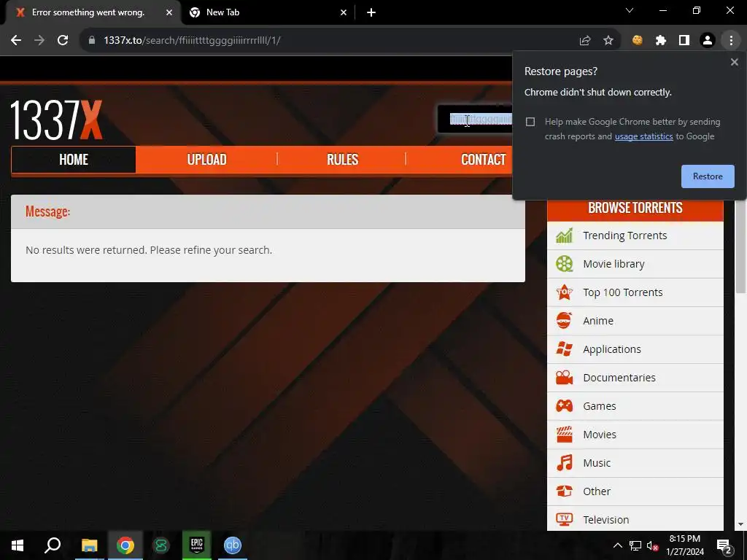The height and width of the screenshot is (560, 747).
Task: Click the 1337X site logo
Action: tap(56, 120)
